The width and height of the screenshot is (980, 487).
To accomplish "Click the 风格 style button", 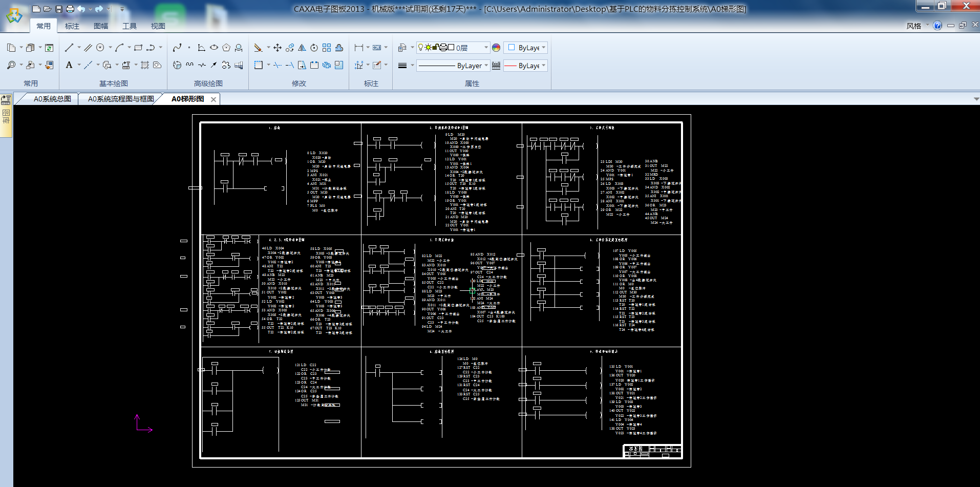I will click(913, 26).
